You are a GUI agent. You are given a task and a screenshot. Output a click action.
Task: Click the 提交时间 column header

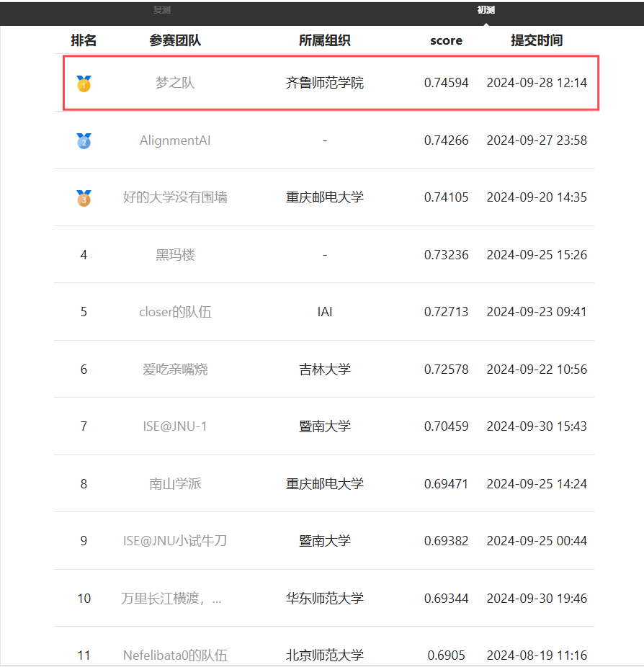[537, 40]
